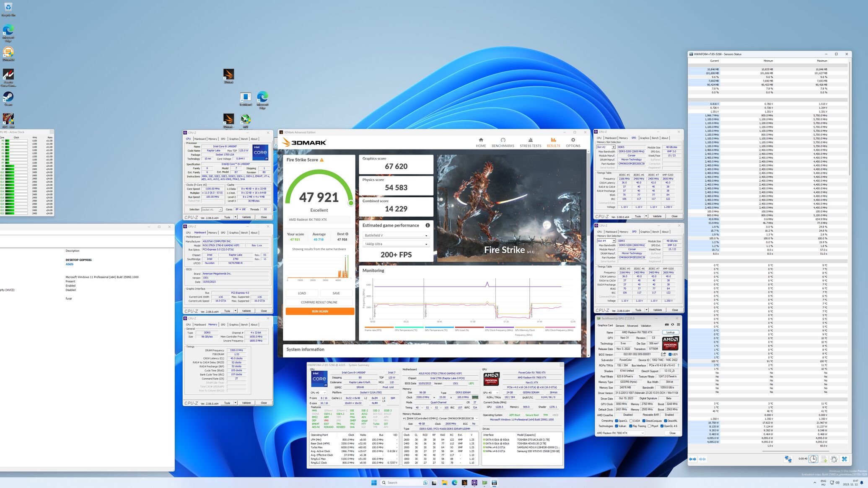
Task: Click the LOAD button in 3DMark
Action: pyautogui.click(x=302, y=293)
